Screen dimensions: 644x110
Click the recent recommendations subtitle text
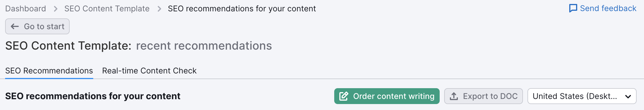tap(204, 46)
